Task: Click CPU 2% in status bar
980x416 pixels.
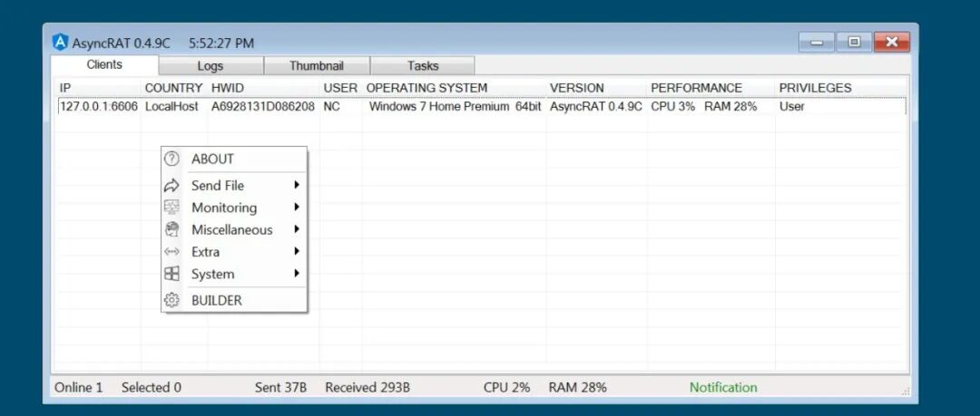Action: 506,387
